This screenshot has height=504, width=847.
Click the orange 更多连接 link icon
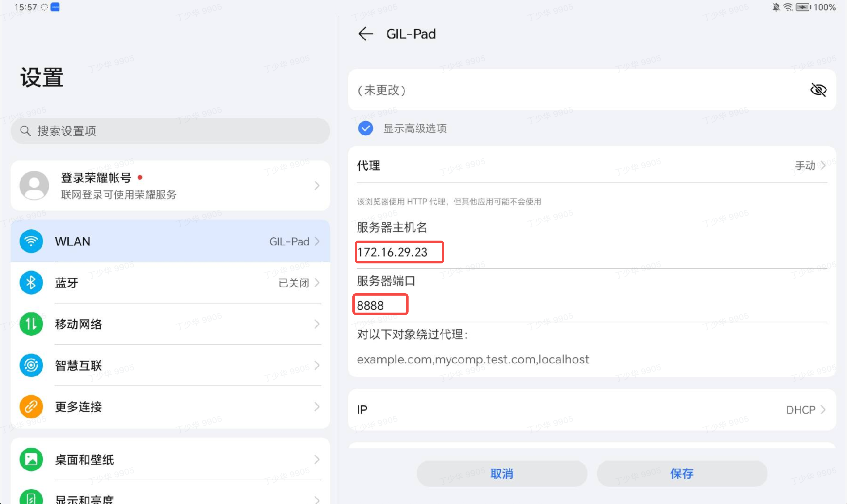tap(31, 407)
